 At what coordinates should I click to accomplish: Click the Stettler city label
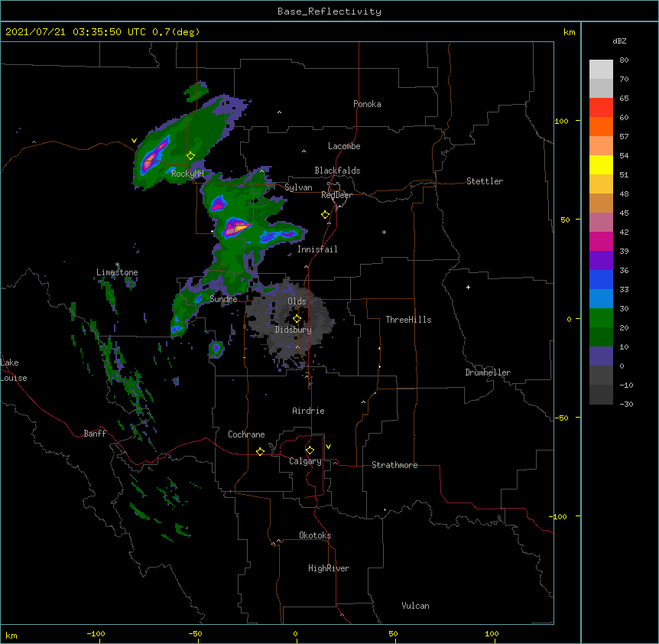click(485, 181)
